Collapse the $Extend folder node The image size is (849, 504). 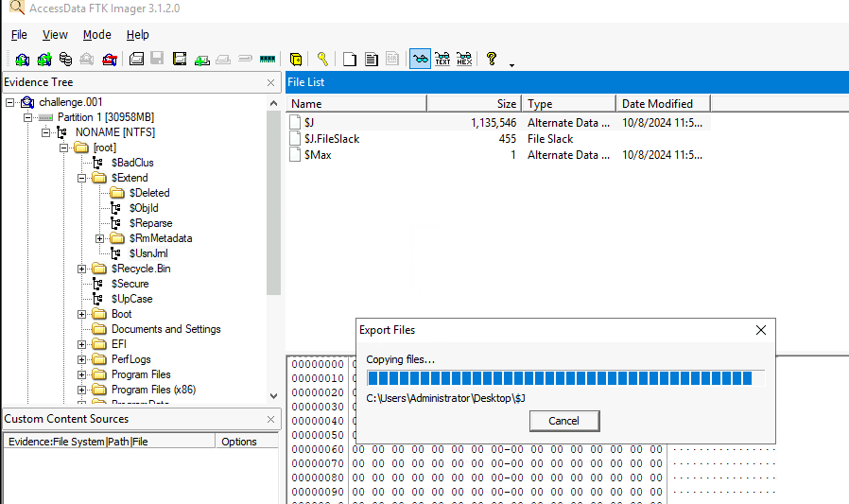pyautogui.click(x=82, y=178)
